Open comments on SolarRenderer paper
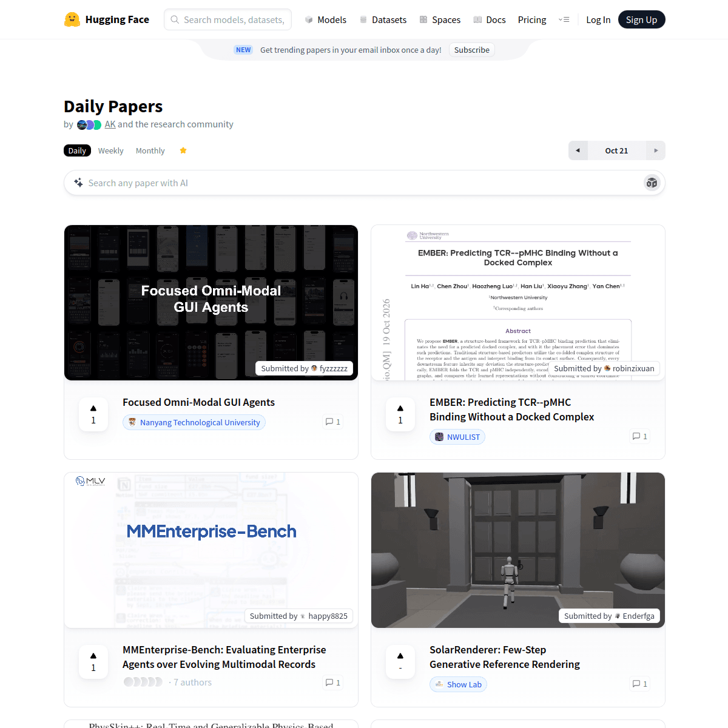Viewport: 728px width, 728px height. (640, 684)
